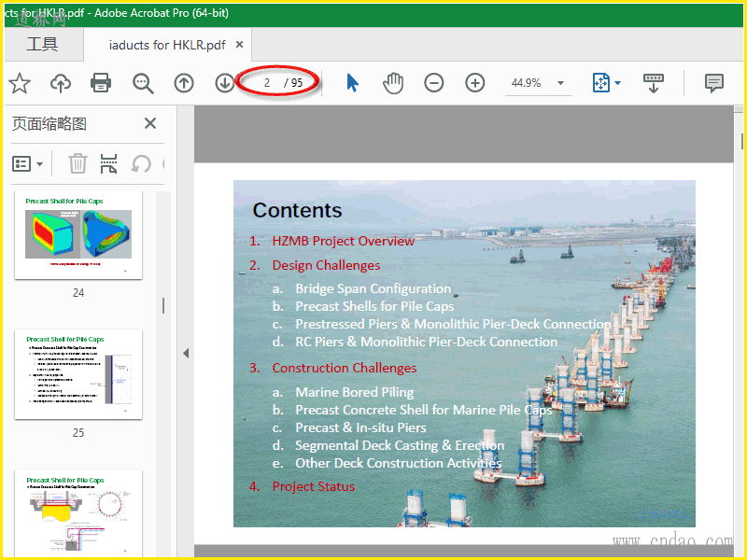Switch to the 工具 tab
This screenshot has width=747, height=560.
(42, 45)
